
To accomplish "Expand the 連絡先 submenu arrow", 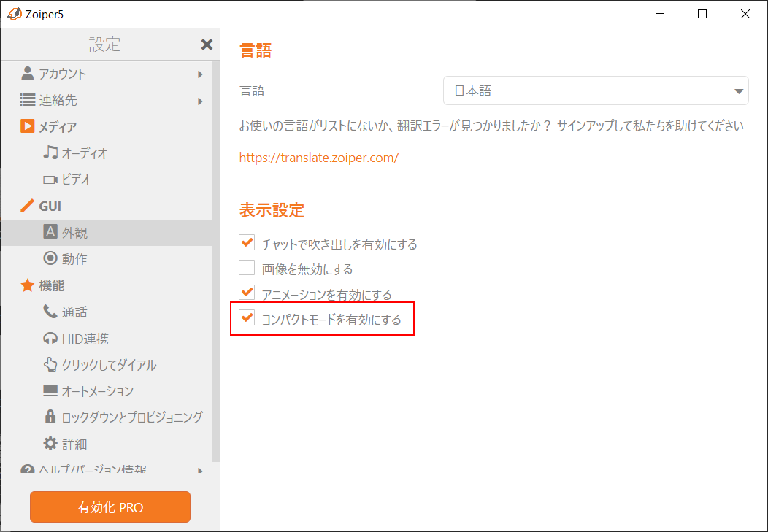I will [200, 101].
